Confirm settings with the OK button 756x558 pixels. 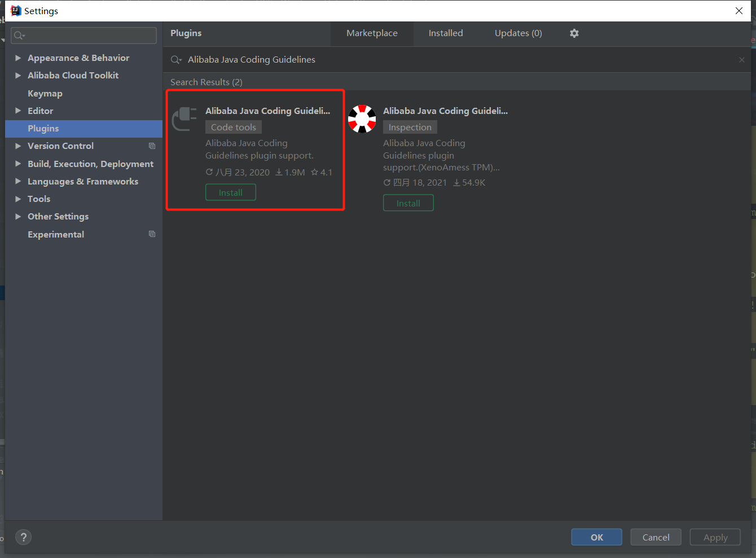point(597,537)
